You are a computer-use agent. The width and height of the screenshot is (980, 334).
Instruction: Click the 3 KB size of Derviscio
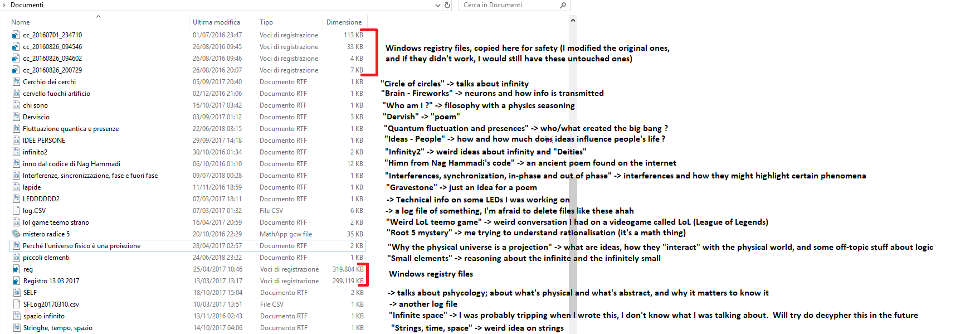click(x=357, y=117)
